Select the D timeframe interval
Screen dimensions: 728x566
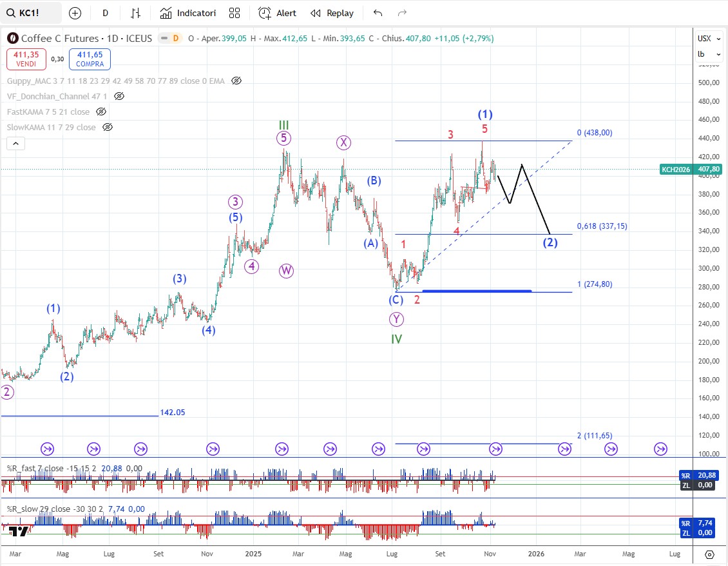pyautogui.click(x=106, y=13)
